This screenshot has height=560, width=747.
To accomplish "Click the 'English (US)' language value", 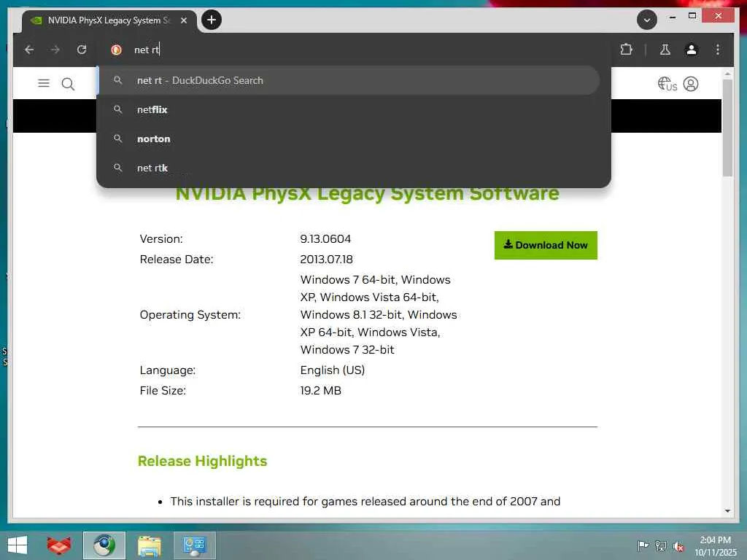I will [x=333, y=370].
